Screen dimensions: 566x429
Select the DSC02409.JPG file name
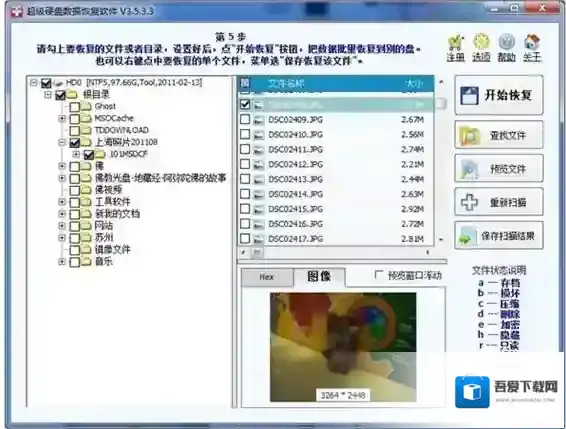(x=295, y=120)
